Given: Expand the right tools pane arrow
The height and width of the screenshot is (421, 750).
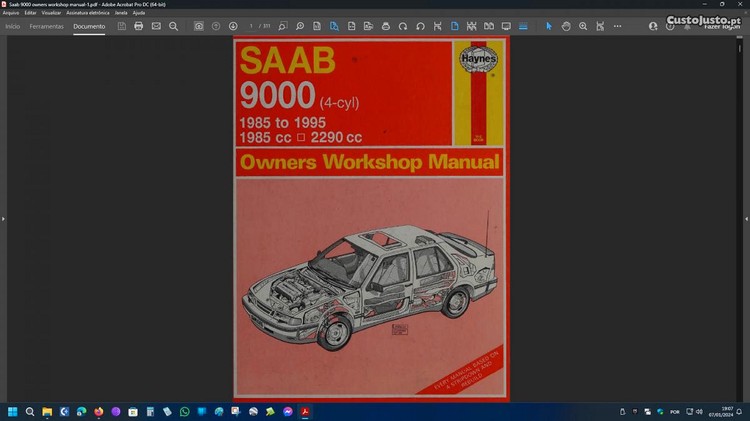Looking at the screenshot, I should (746, 218).
